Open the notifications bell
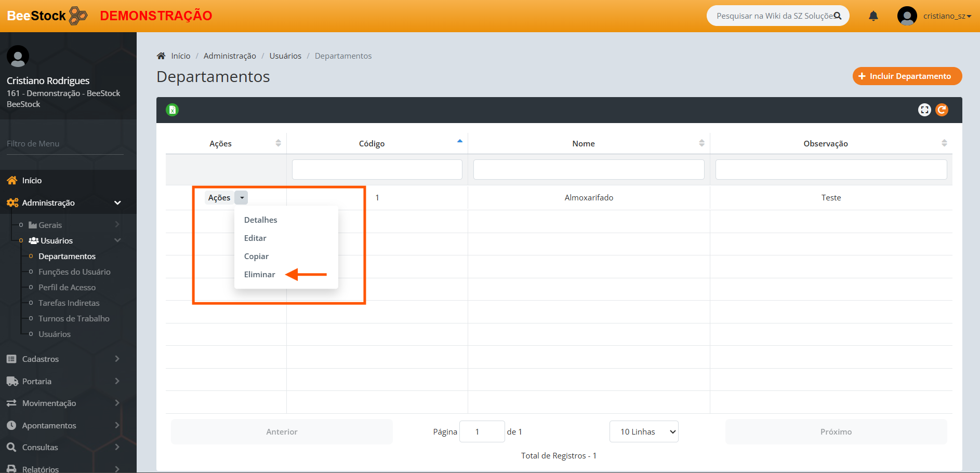 pyautogui.click(x=873, y=16)
